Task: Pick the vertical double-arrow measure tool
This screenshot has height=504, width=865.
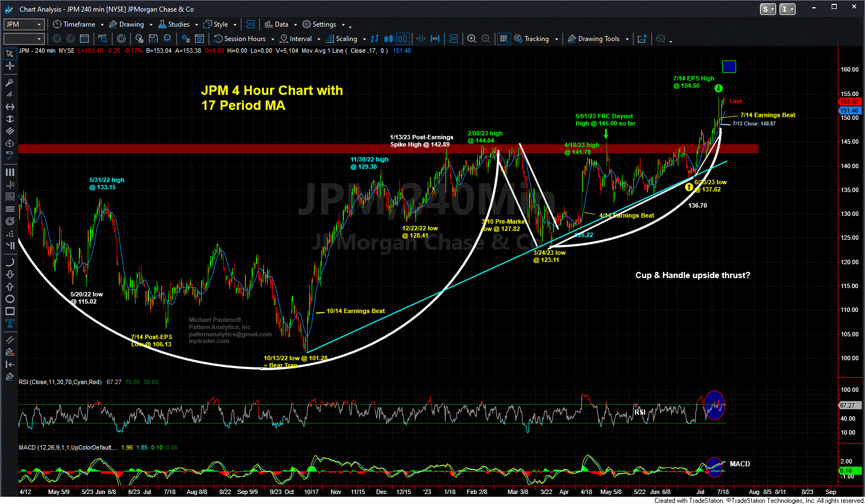Action: (9, 119)
